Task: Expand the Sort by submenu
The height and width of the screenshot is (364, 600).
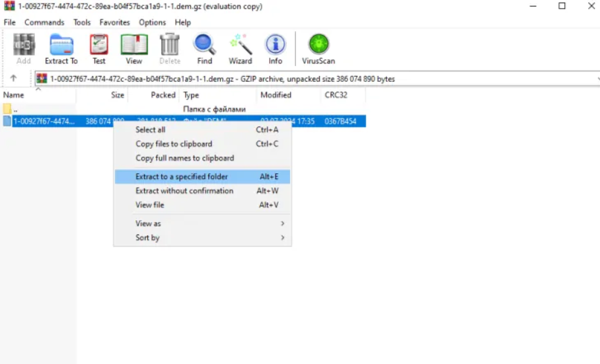Action: tap(202, 237)
